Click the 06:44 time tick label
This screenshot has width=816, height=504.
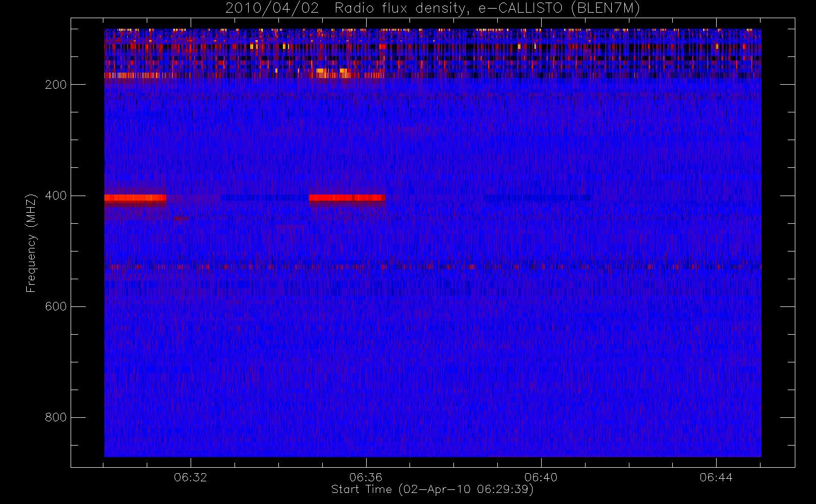716,477
